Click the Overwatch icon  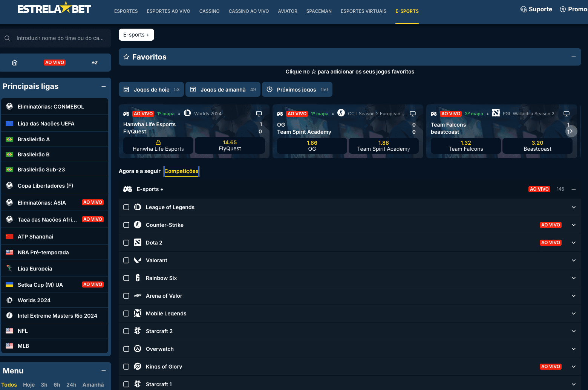(x=138, y=349)
